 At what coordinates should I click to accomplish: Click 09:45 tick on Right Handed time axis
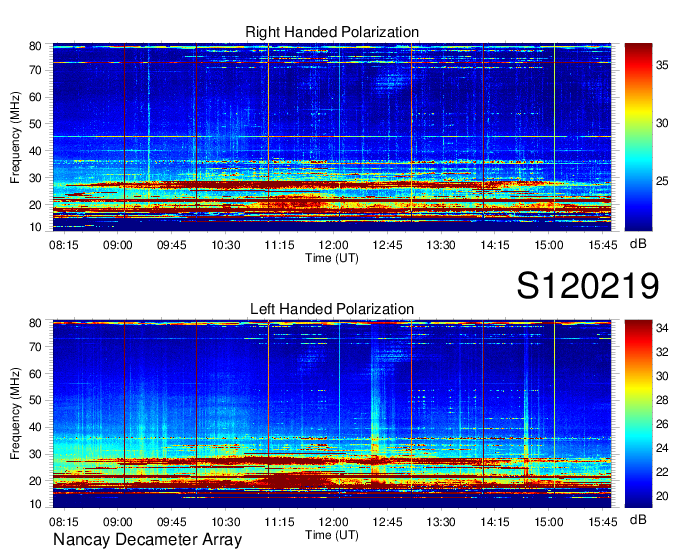172,245
